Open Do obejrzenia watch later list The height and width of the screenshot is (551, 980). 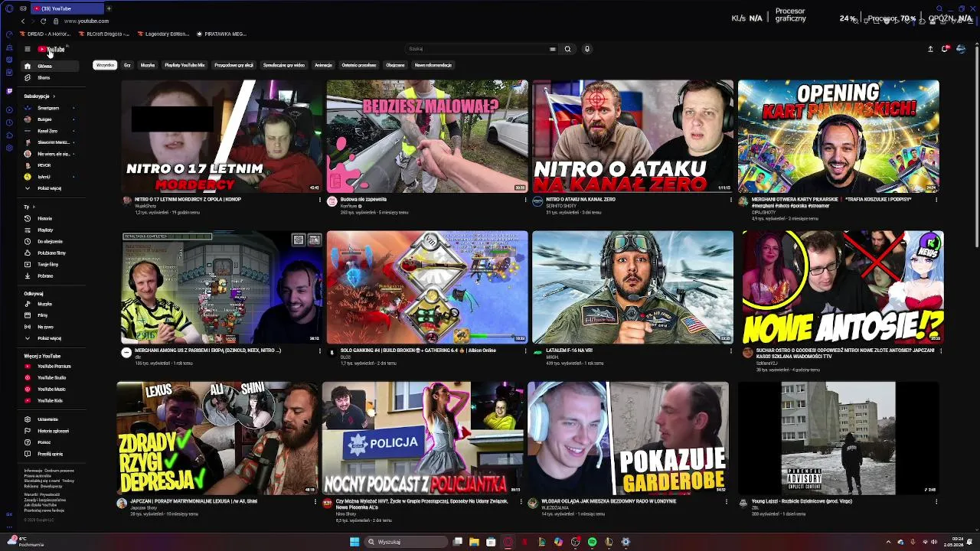[50, 241]
